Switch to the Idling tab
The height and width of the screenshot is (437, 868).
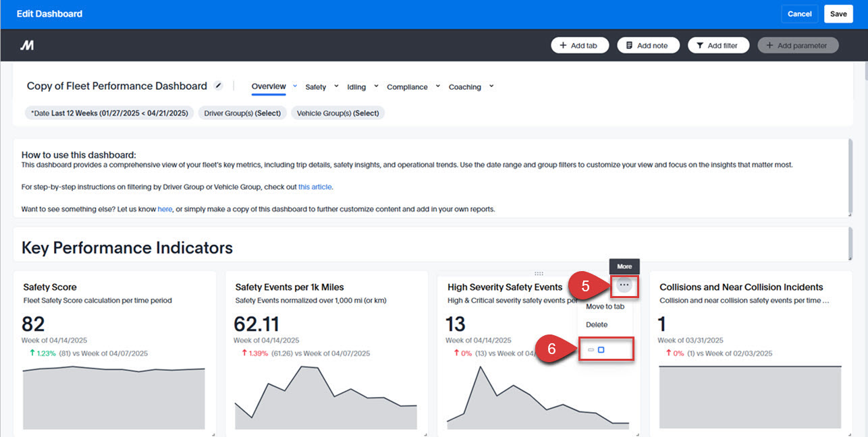tap(356, 87)
